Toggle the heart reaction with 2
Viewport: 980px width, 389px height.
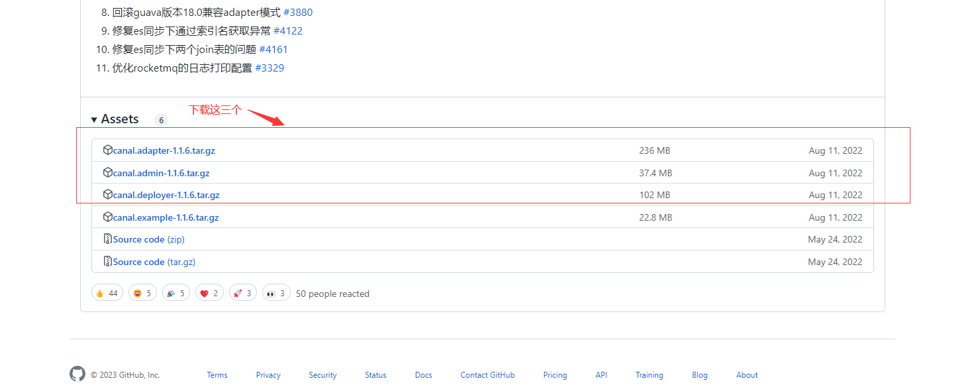pyautogui.click(x=209, y=293)
